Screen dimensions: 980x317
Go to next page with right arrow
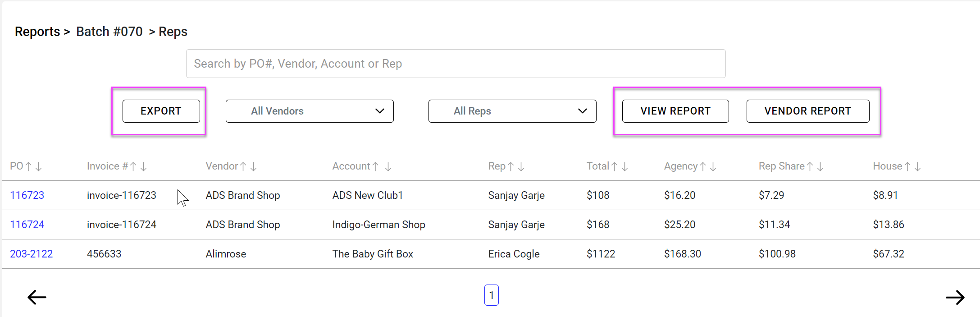(x=955, y=297)
